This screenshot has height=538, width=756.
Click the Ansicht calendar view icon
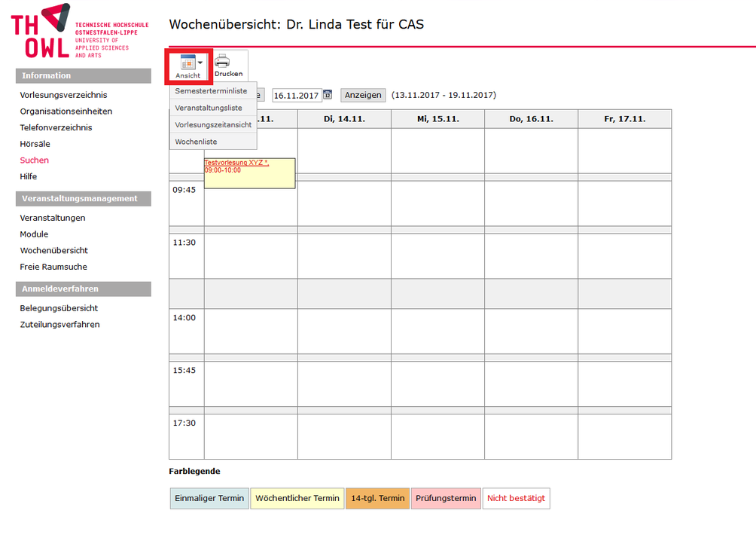[187, 63]
